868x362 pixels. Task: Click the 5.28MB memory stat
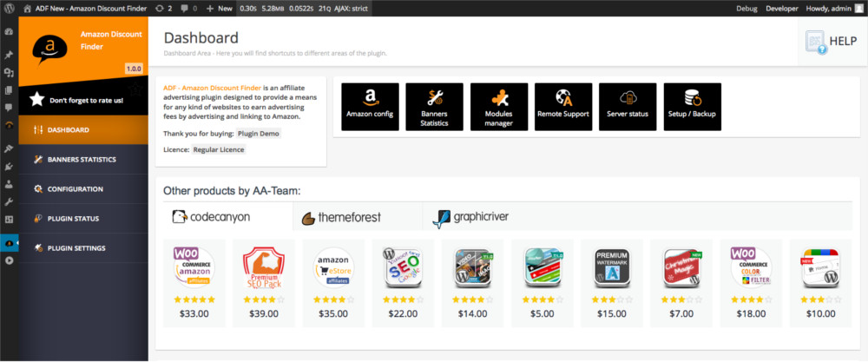click(273, 9)
